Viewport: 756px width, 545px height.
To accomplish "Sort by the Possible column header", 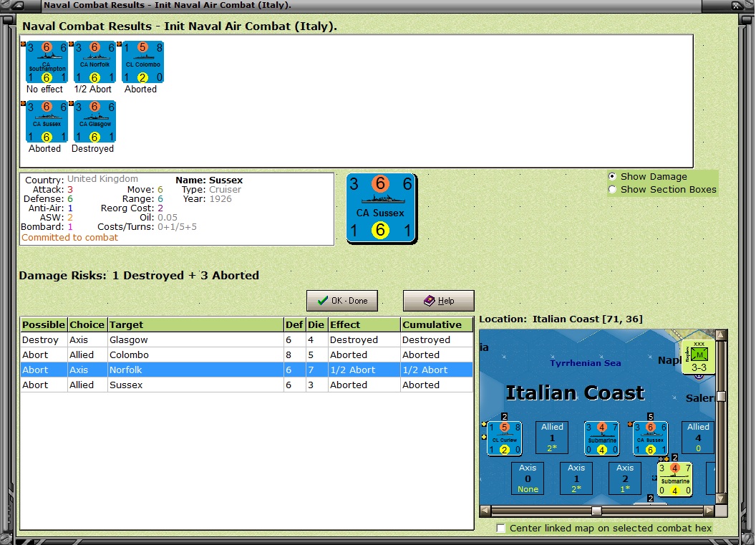I will [x=44, y=324].
